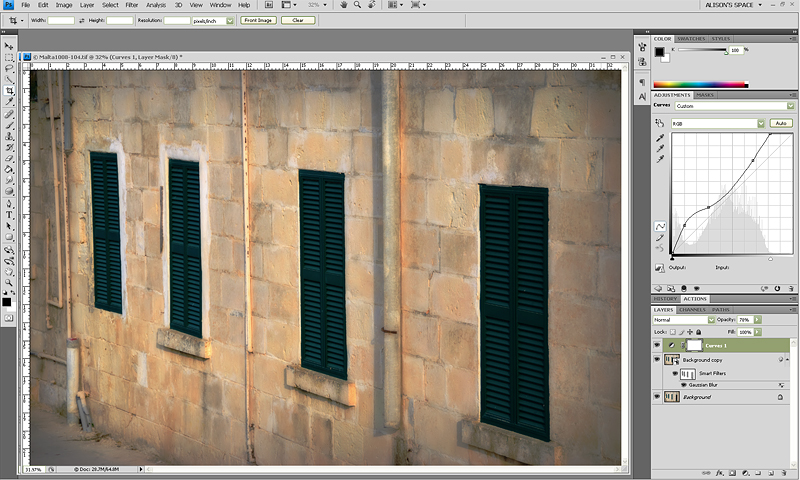The width and height of the screenshot is (800, 480).
Task: Pick the black point eyedropper in Curves
Action: pyautogui.click(x=660, y=137)
